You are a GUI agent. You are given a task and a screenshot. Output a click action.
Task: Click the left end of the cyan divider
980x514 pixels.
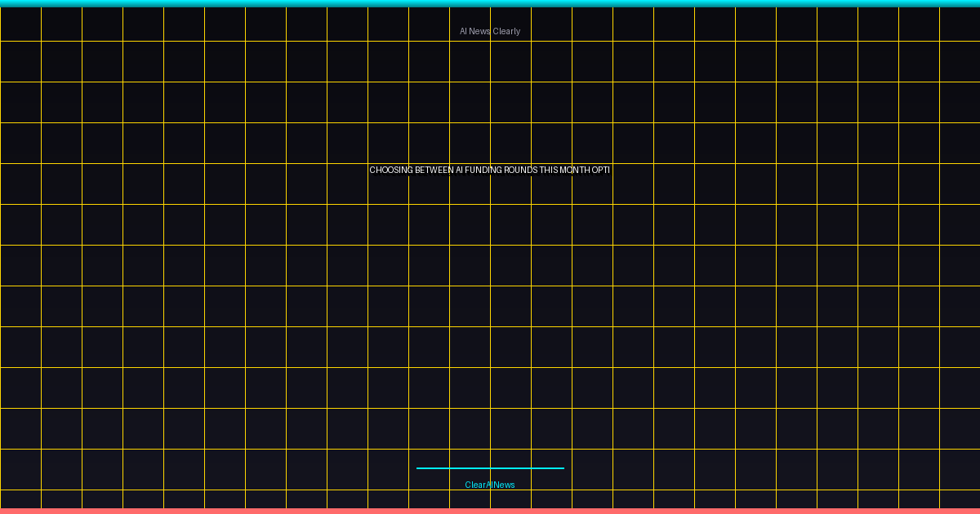[x=419, y=468]
